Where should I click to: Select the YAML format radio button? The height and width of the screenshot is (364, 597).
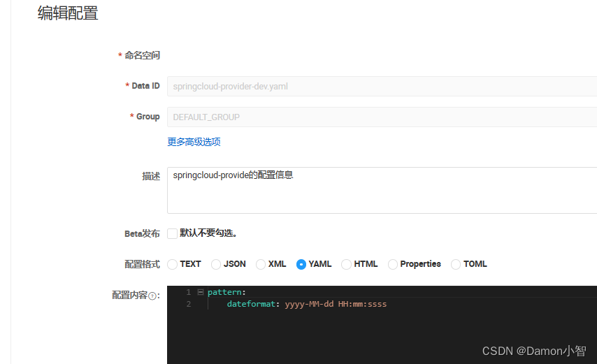click(x=301, y=264)
